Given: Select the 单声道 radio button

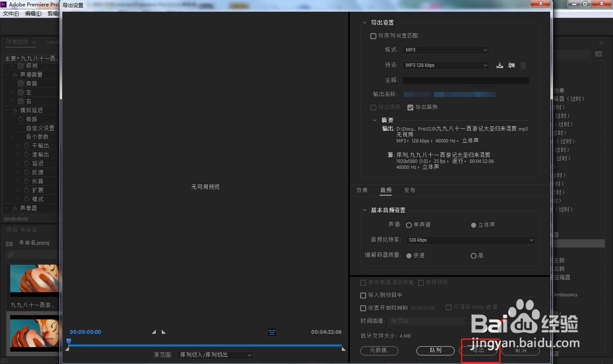Looking at the screenshot, I should (409, 225).
